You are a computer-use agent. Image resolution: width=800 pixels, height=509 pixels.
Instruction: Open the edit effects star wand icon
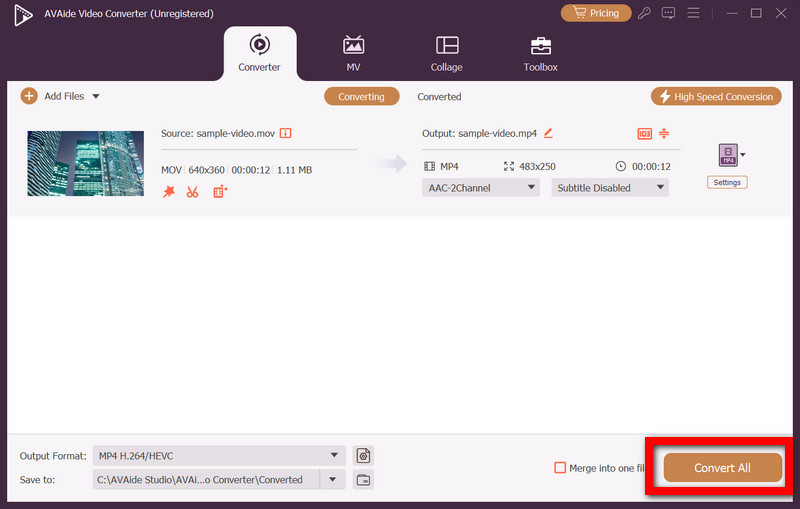168,192
